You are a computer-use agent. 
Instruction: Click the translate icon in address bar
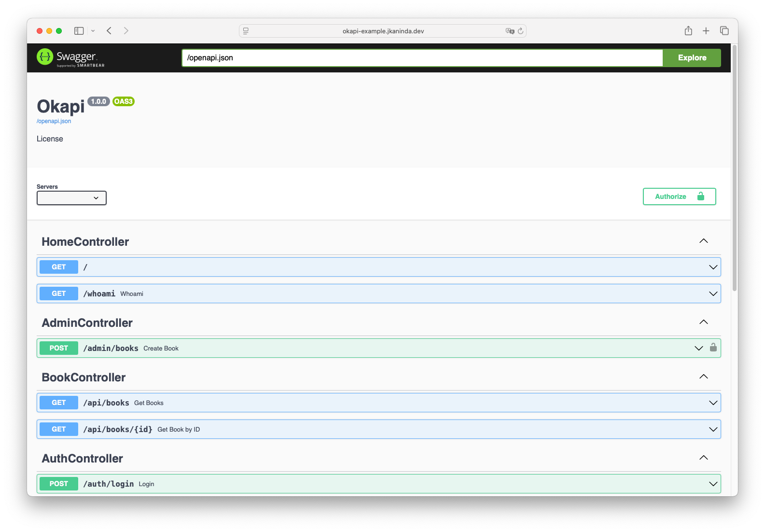click(x=510, y=31)
